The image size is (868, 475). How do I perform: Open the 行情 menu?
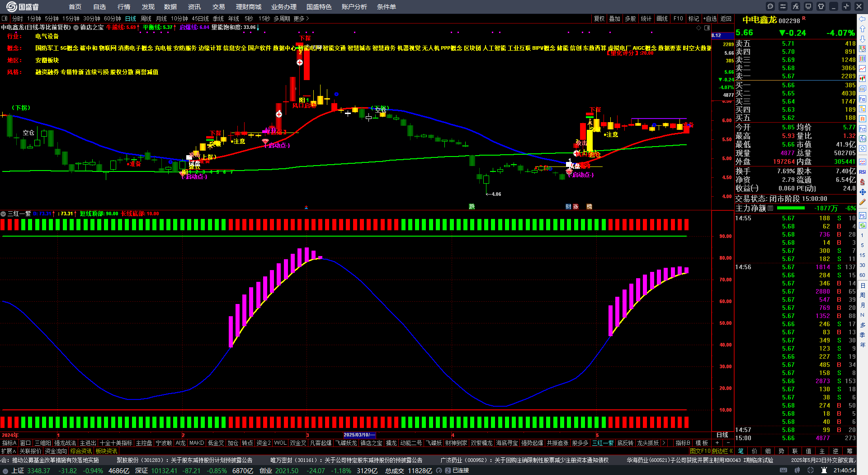(x=124, y=7)
